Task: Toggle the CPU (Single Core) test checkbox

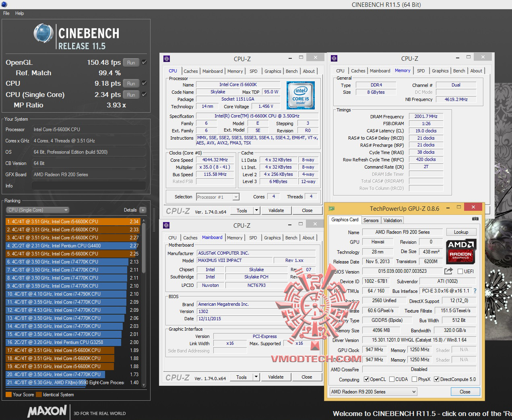Action: [144, 95]
